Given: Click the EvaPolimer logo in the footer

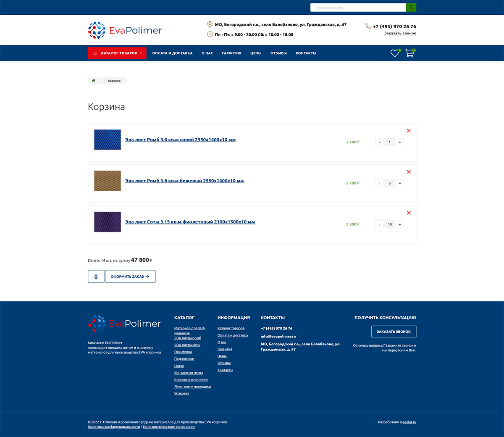Looking at the screenshot, I should [x=125, y=324].
